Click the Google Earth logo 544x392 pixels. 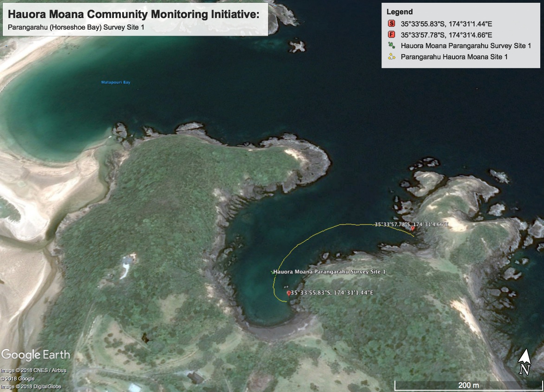pyautogui.click(x=36, y=355)
